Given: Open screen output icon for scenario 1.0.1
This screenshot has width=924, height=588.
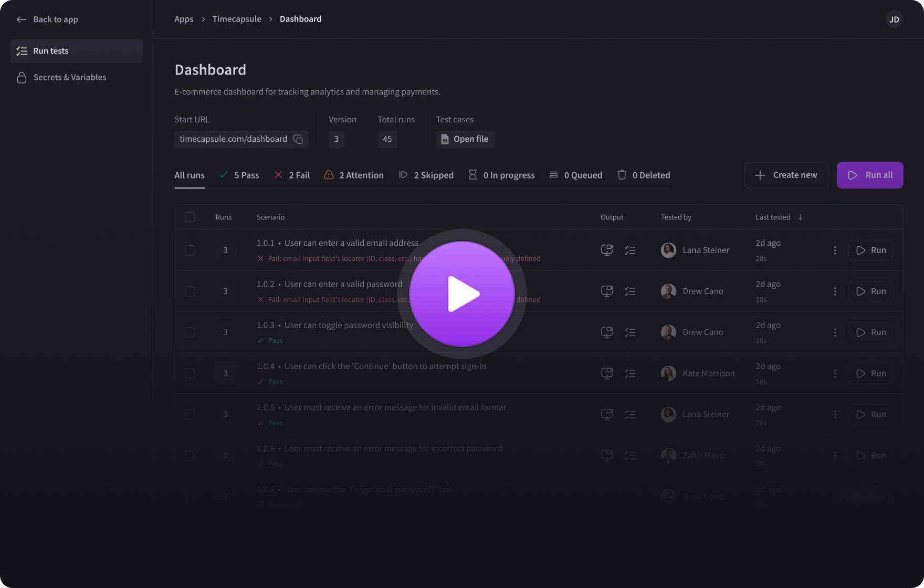Looking at the screenshot, I should tap(607, 250).
